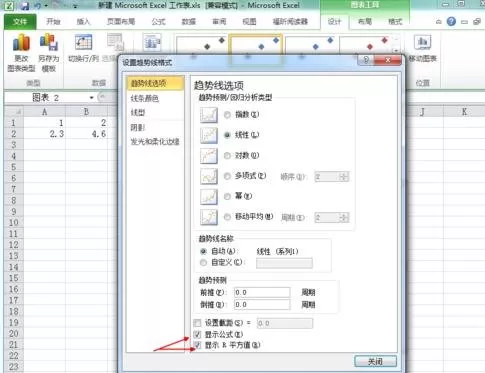Click the moving average period spinner
The height and width of the screenshot is (373, 485).
pos(344,217)
